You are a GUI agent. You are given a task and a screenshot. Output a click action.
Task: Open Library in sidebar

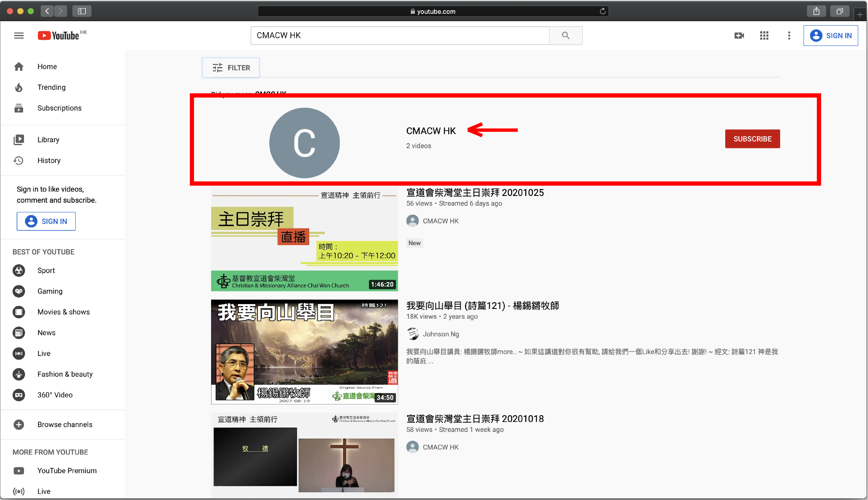(x=48, y=140)
